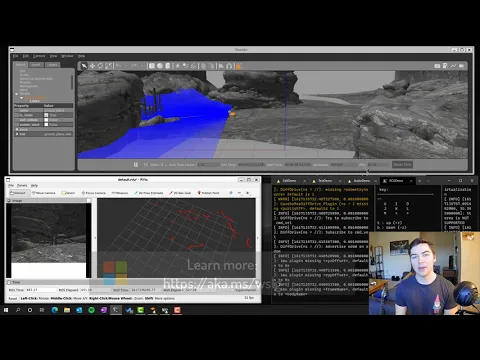This screenshot has width=480, height=360.
Task: Click the Gazebo world tree scrollbar
Action: coord(72,82)
